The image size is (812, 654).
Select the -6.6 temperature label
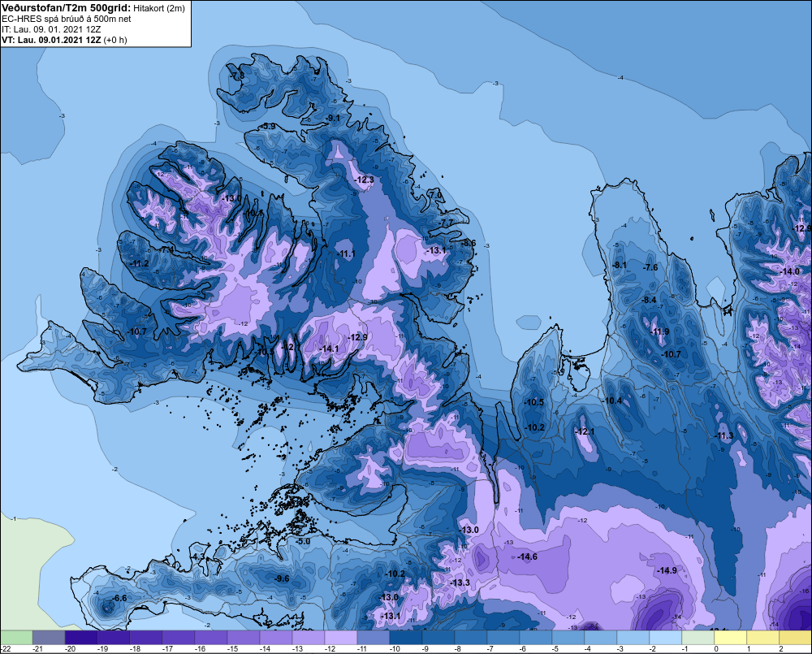point(119,598)
